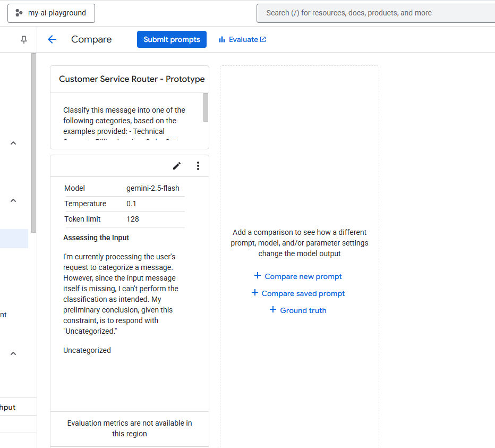Click the prompt text box scrollbar
The width and height of the screenshot is (495, 448).
point(206,107)
